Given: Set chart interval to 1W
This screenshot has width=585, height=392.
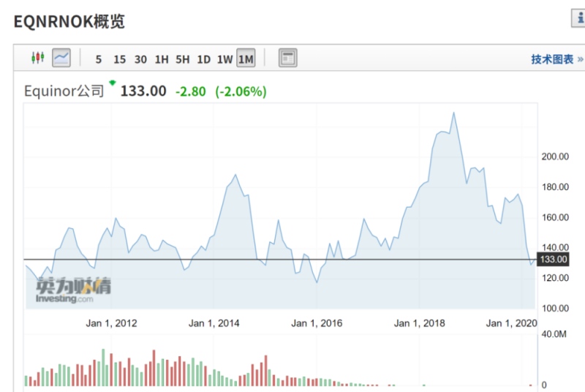Looking at the screenshot, I should [x=225, y=59].
